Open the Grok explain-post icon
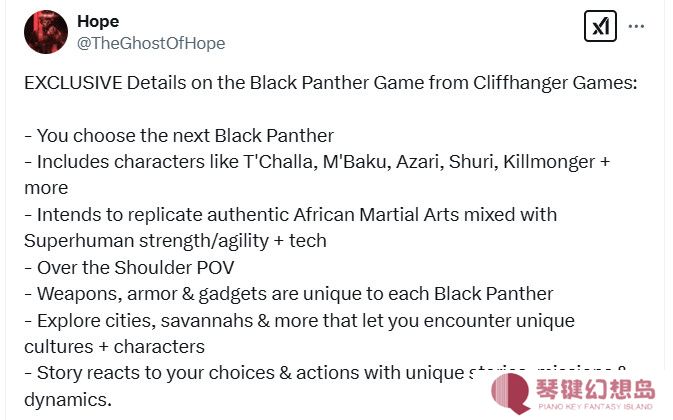This screenshot has height=420, width=673. (600, 26)
